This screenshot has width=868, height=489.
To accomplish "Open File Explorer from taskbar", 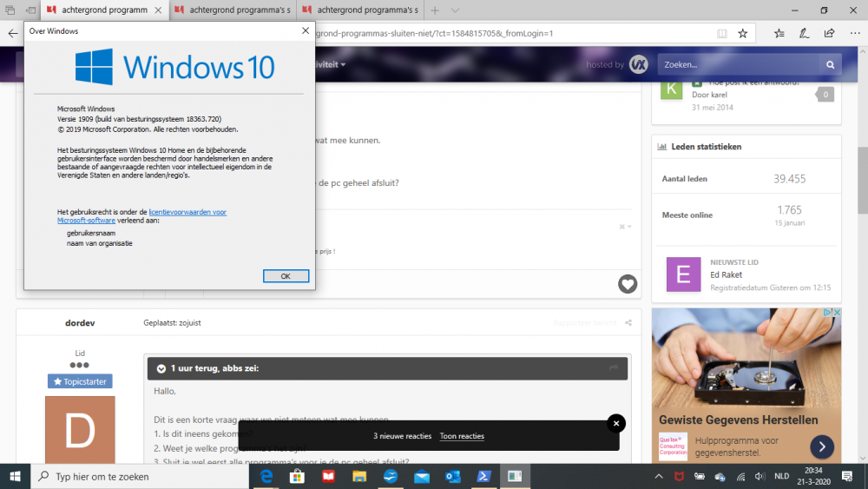I will [x=359, y=476].
